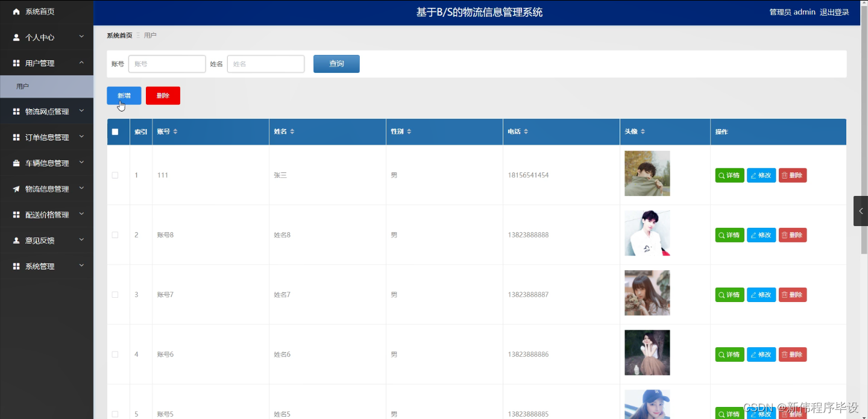The width and height of the screenshot is (868, 419).
Task: Check the row for account 111
Action: 115,175
